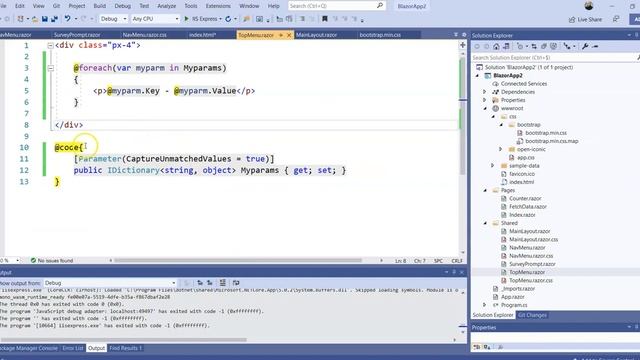The image size is (640, 360).
Task: Click the Categorized icon in Properties panel
Action: coord(476,347)
